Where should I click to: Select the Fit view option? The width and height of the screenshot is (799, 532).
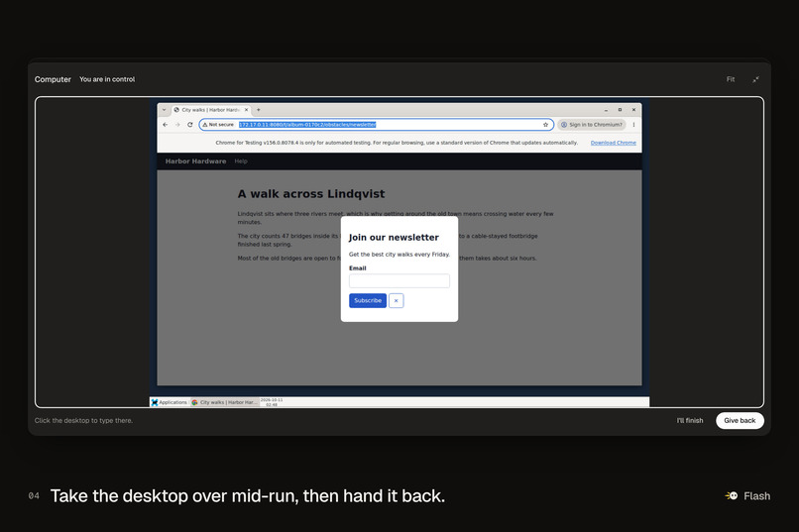[x=731, y=79]
